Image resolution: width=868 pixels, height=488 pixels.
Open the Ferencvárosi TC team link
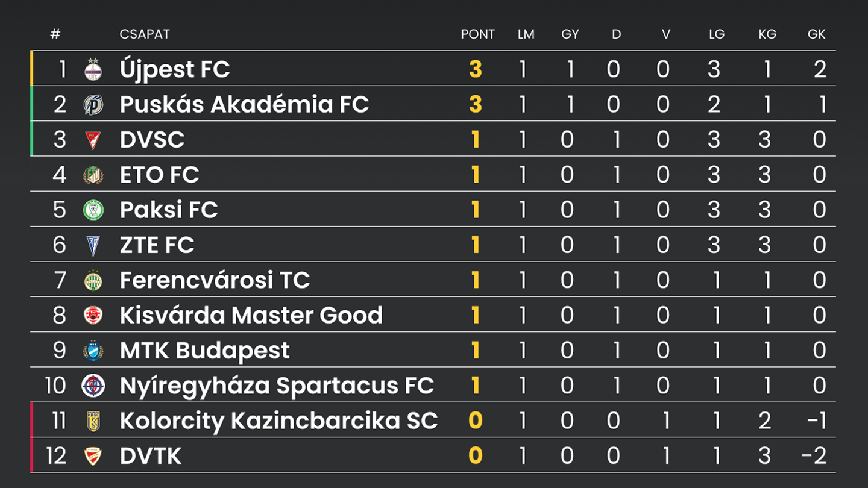click(215, 281)
